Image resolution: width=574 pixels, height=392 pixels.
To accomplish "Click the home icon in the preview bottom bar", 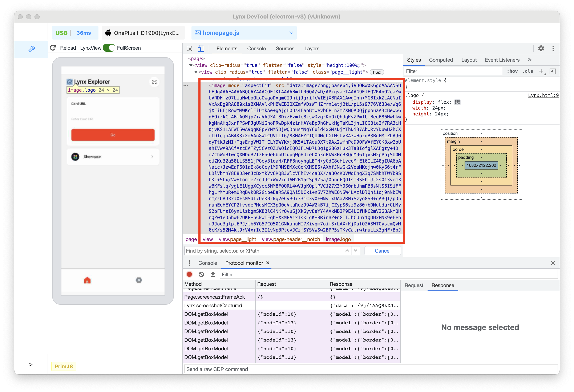I will coord(87,280).
